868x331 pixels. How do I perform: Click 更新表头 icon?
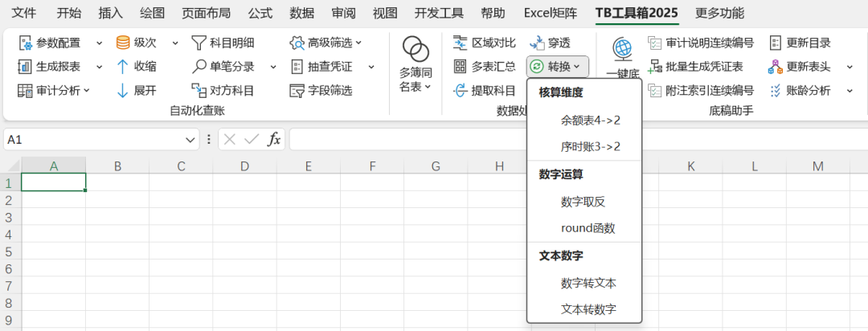coord(776,67)
